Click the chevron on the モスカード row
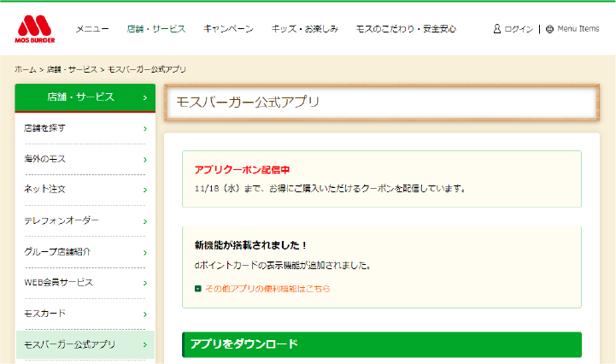Screen dimensions: 616x364 point(145,314)
